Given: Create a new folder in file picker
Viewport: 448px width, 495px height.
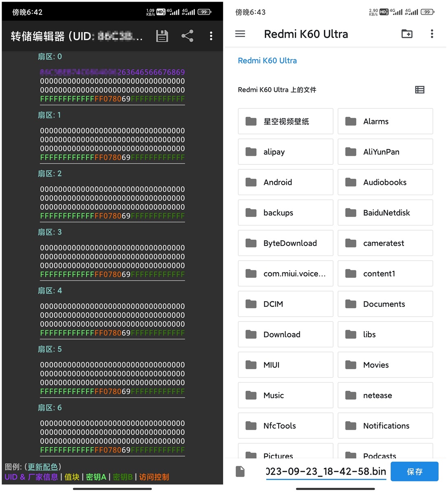Looking at the screenshot, I should (407, 34).
